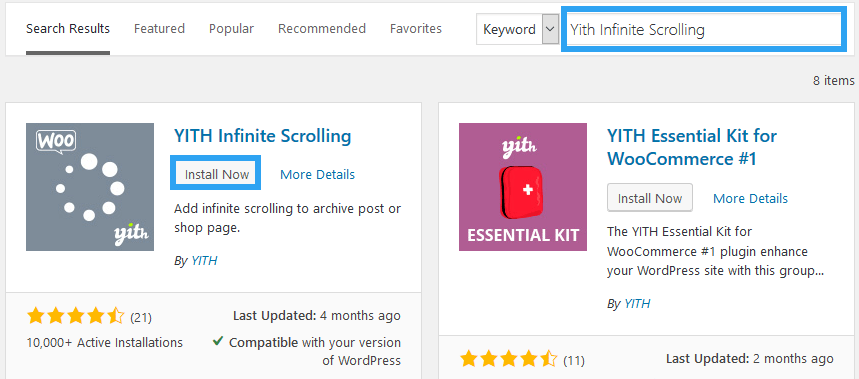Click the (21) ratings count
Screen dimensions: 859x379
pyautogui.click(x=141, y=317)
